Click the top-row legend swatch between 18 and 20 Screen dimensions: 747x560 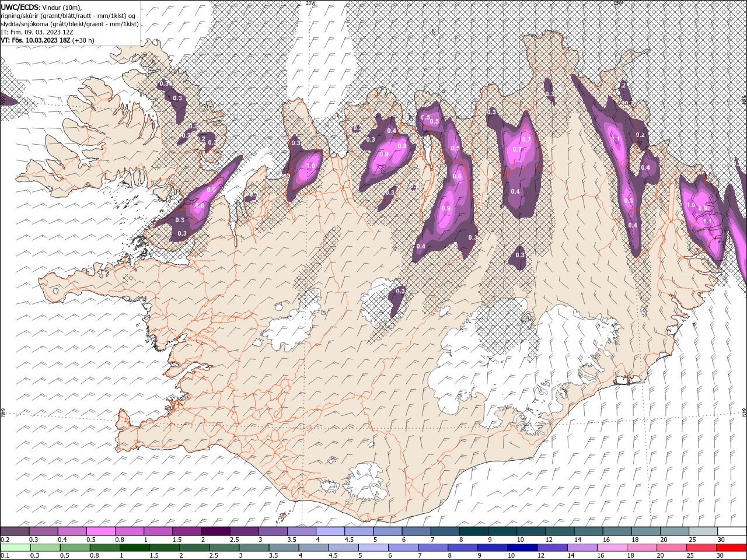pos(645,531)
